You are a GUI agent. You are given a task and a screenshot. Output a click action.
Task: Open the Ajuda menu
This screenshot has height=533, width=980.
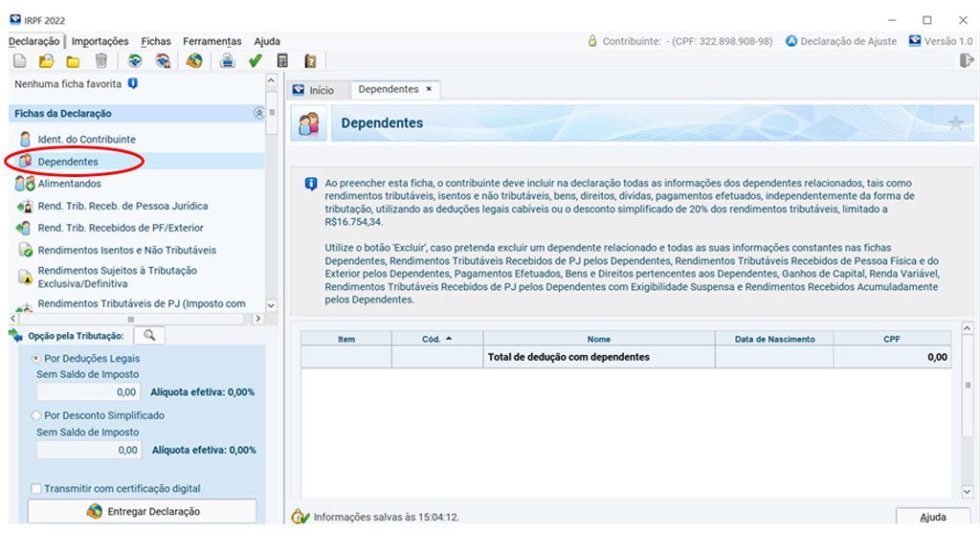(x=267, y=41)
